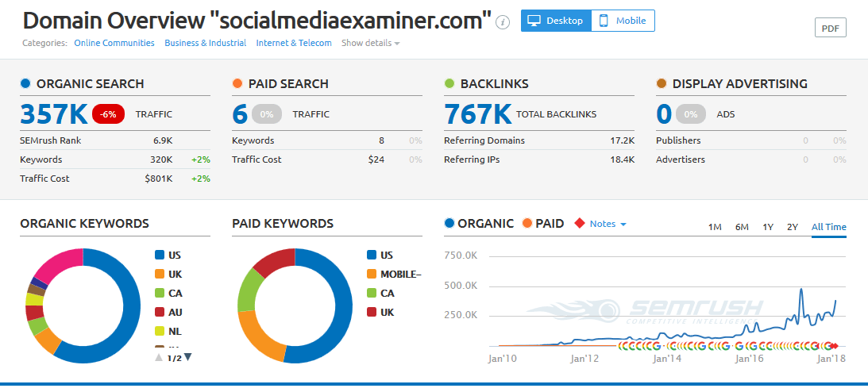Click the Display Advertising circle icon
Screen dimensions: 868x392
(x=662, y=83)
